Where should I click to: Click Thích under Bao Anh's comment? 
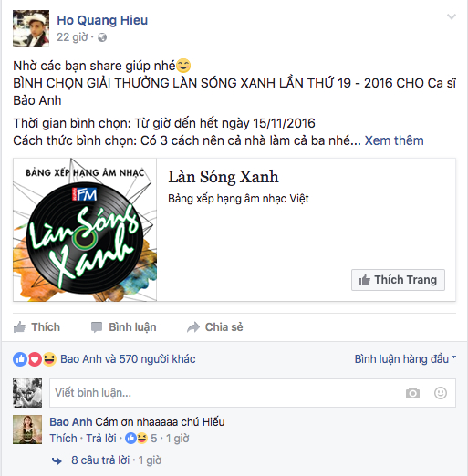tap(63, 439)
